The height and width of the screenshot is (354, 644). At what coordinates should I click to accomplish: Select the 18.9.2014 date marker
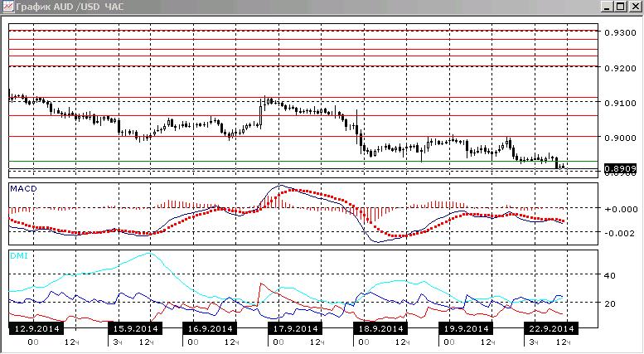[x=380, y=328]
